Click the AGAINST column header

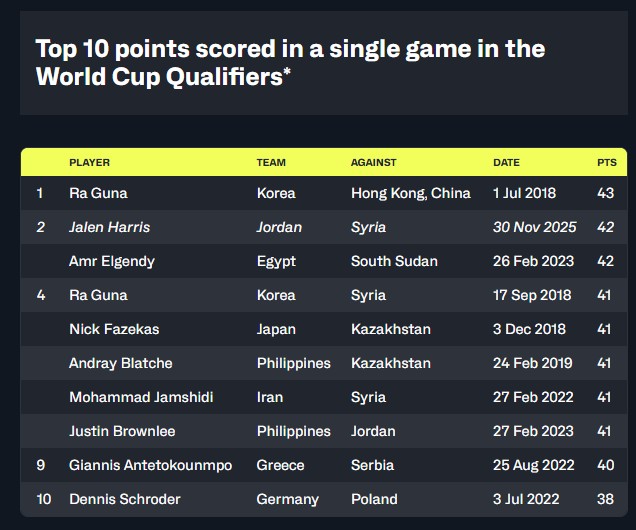coord(373,162)
